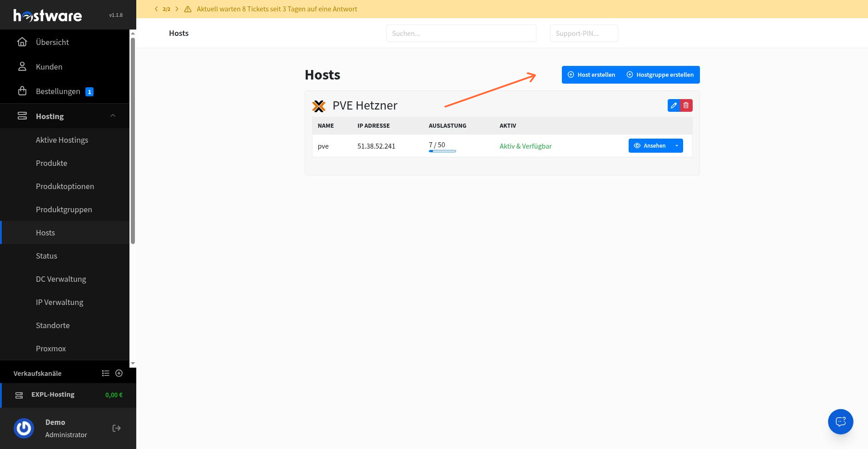Click the Host erstellen button

(x=591, y=75)
